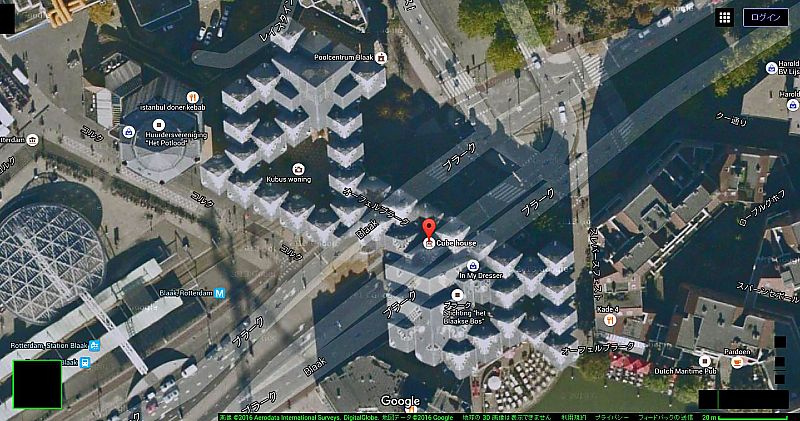800x421 pixels.
Task: Open the Kade 4 restaurant icon
Action: 610,320
